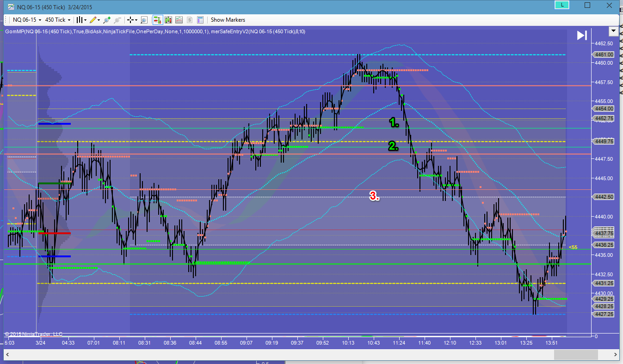The image size is (623, 364).
Task: Click the yellow <55 label near price axis
Action: (573, 248)
